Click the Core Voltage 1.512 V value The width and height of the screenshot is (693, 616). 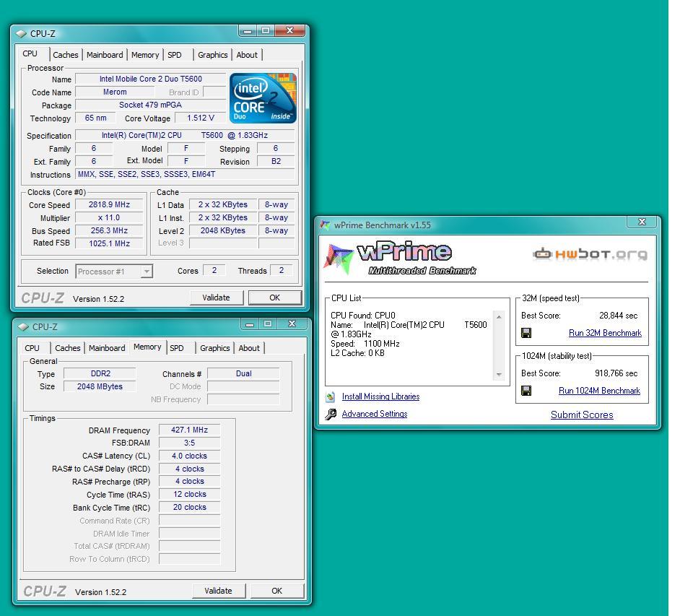tap(200, 118)
